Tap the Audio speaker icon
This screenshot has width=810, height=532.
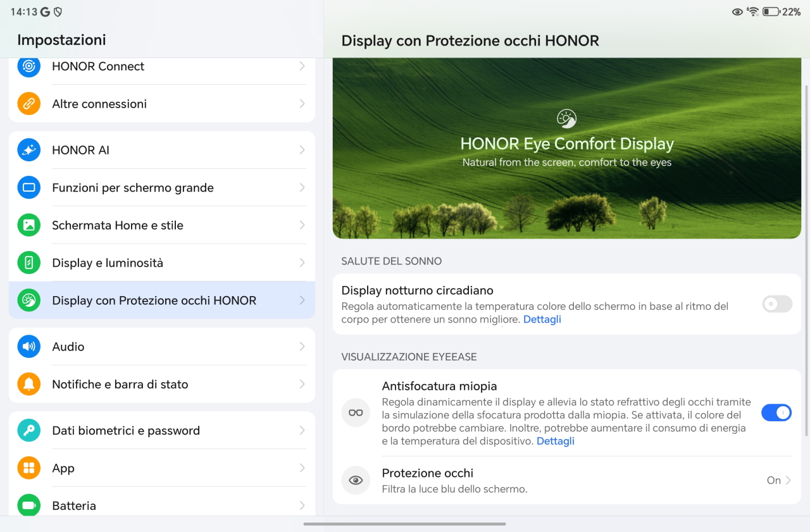click(x=28, y=347)
